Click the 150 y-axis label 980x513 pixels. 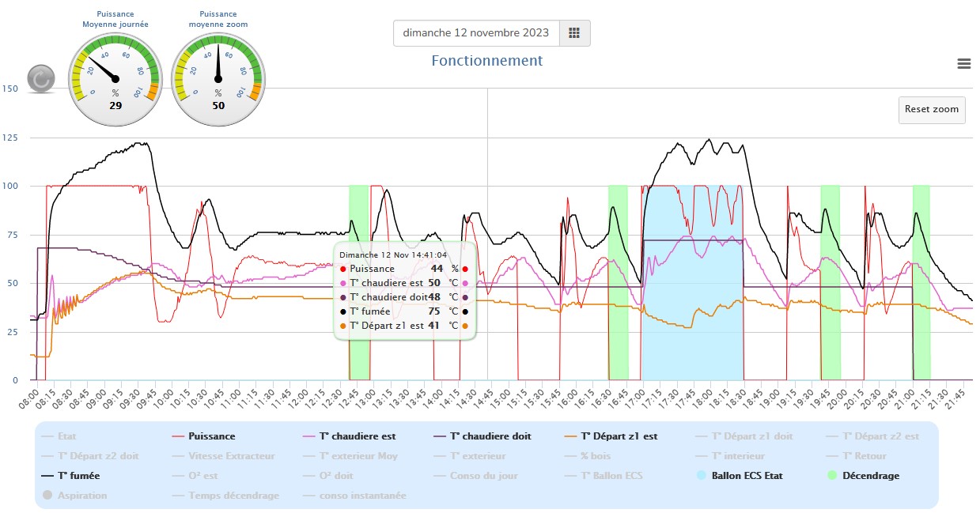click(9, 89)
